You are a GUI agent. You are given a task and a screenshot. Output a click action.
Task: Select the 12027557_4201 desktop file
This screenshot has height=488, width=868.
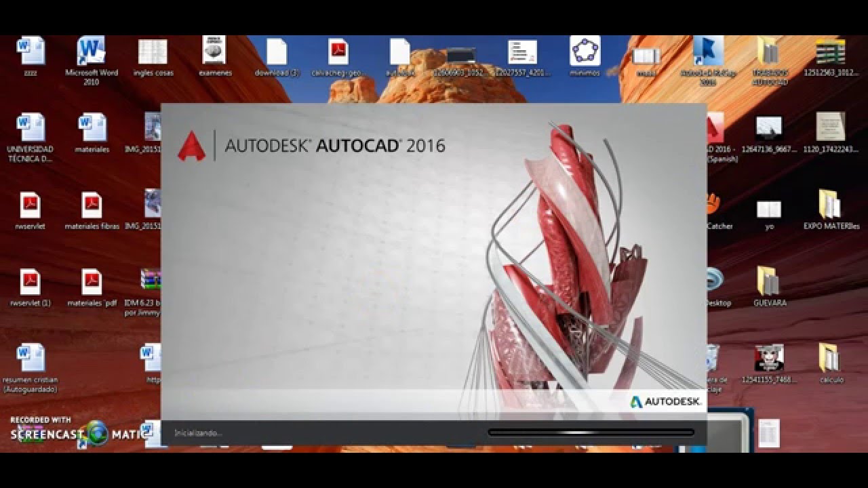click(x=522, y=52)
